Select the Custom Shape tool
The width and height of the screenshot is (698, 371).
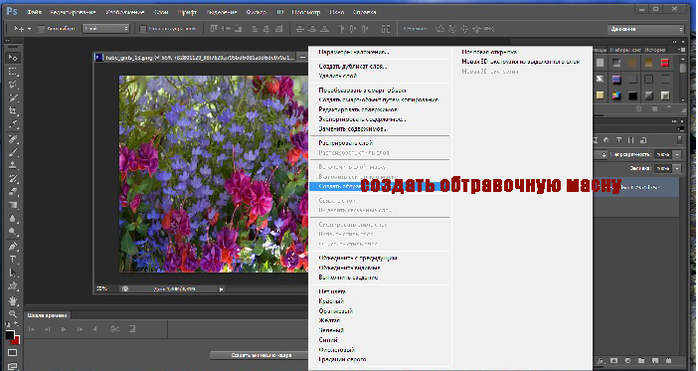[12, 286]
